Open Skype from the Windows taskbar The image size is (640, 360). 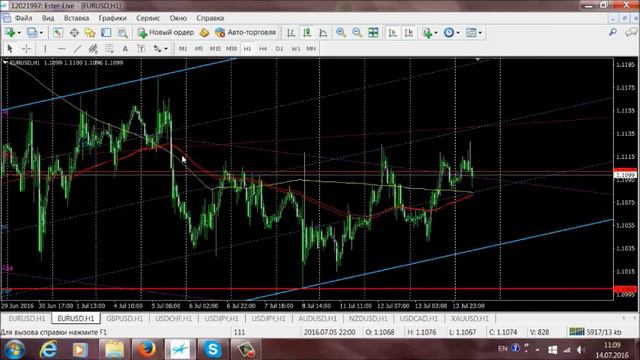point(212,349)
